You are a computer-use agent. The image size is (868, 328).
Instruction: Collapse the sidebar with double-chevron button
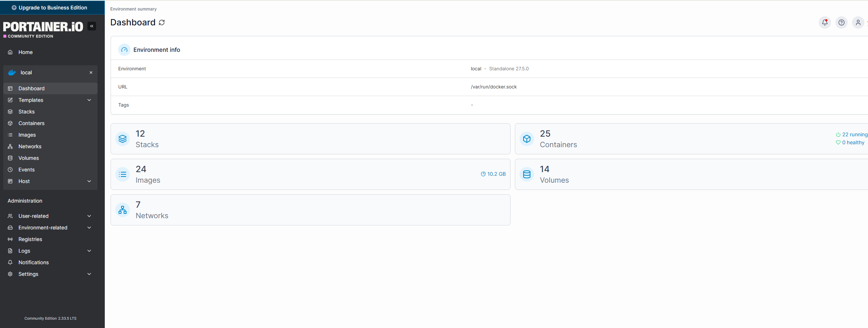92,26
